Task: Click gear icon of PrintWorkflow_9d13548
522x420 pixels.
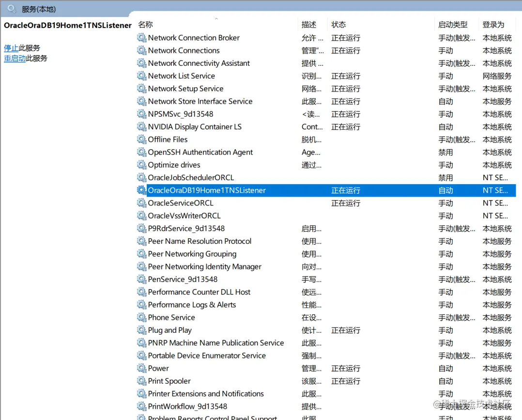Action: pos(141,406)
